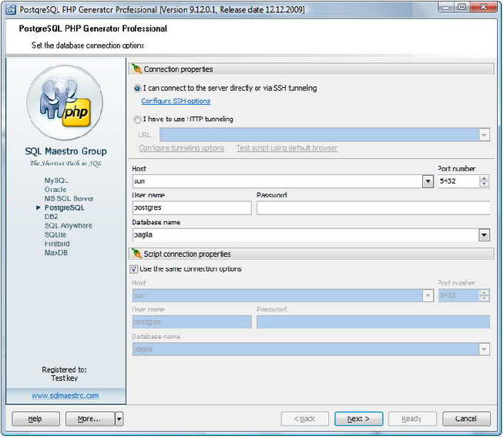504x438 pixels.
Task: Select direct or SSH tunneling connection option
Action: (x=138, y=89)
